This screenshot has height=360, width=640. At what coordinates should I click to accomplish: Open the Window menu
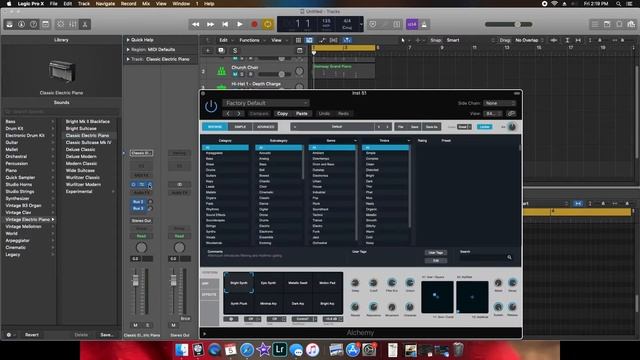coord(181,4)
